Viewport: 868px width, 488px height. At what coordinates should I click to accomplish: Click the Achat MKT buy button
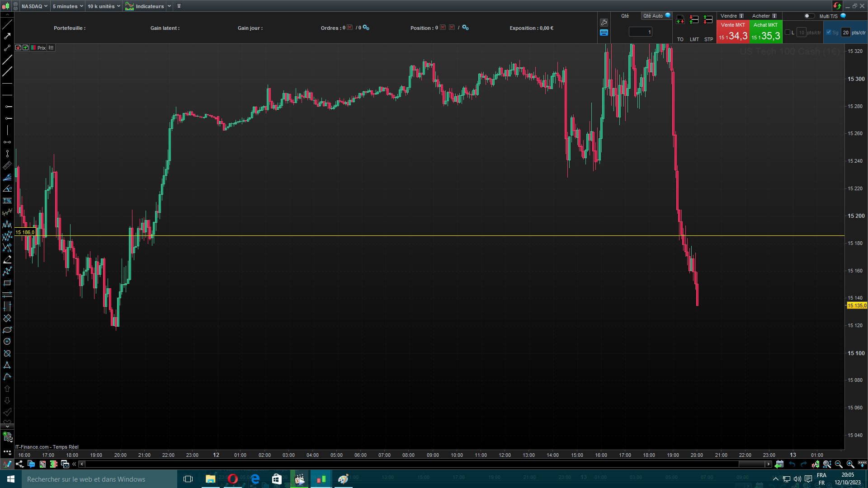(765, 32)
